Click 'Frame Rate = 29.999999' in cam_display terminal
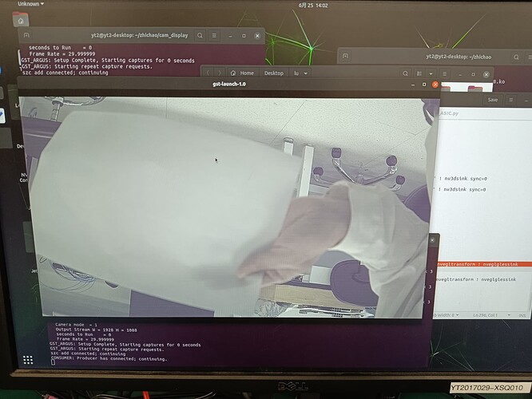Viewport: 532px width, 399px height. [x=62, y=53]
